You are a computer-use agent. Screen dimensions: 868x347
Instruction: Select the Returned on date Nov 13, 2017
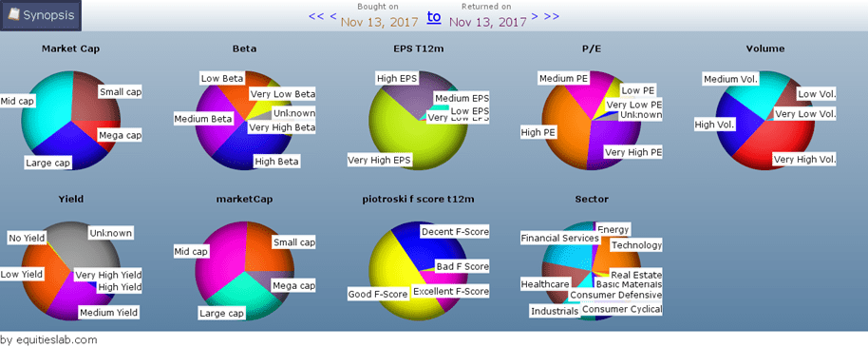pyautogui.click(x=488, y=22)
